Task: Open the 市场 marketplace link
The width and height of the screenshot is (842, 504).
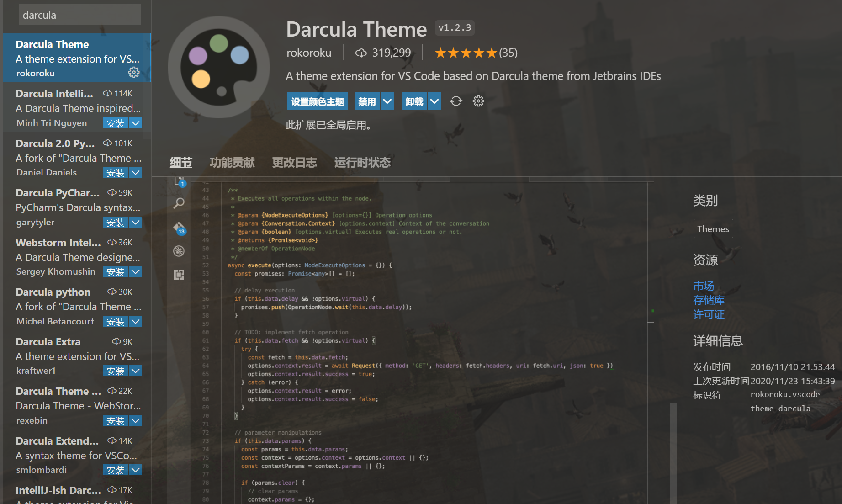Action: pos(704,286)
